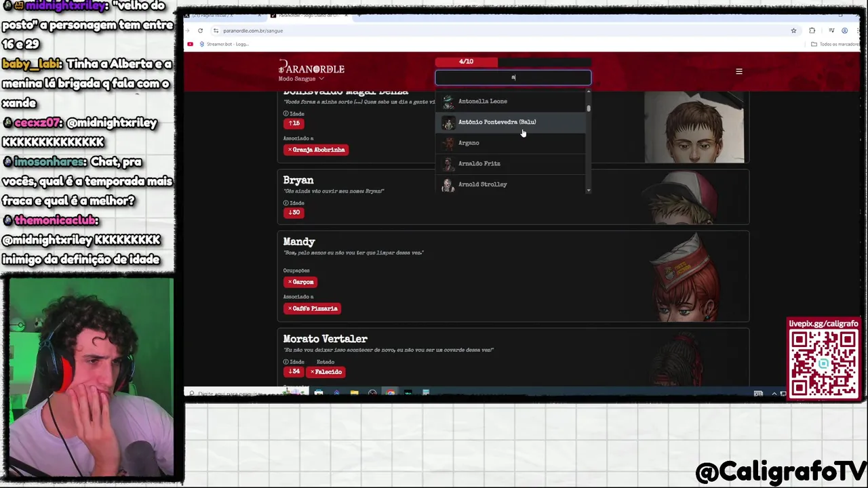Open the Streamer.bot bookmark
Viewport: 868px width, 488px height.
(224, 44)
